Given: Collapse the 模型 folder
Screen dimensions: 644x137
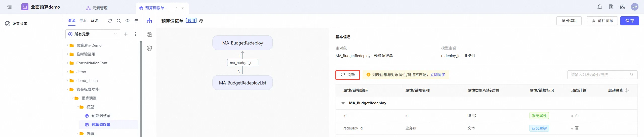Looking at the screenshot, I should [x=78, y=107].
